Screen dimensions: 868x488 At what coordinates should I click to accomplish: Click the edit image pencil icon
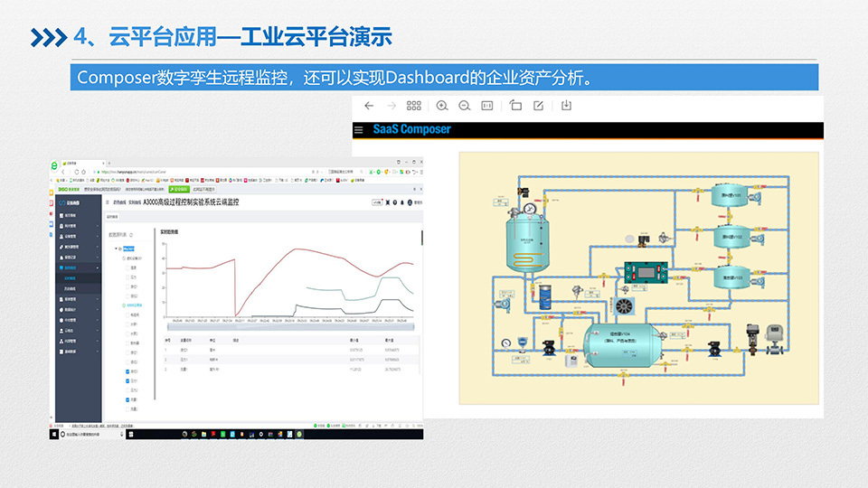[539, 106]
